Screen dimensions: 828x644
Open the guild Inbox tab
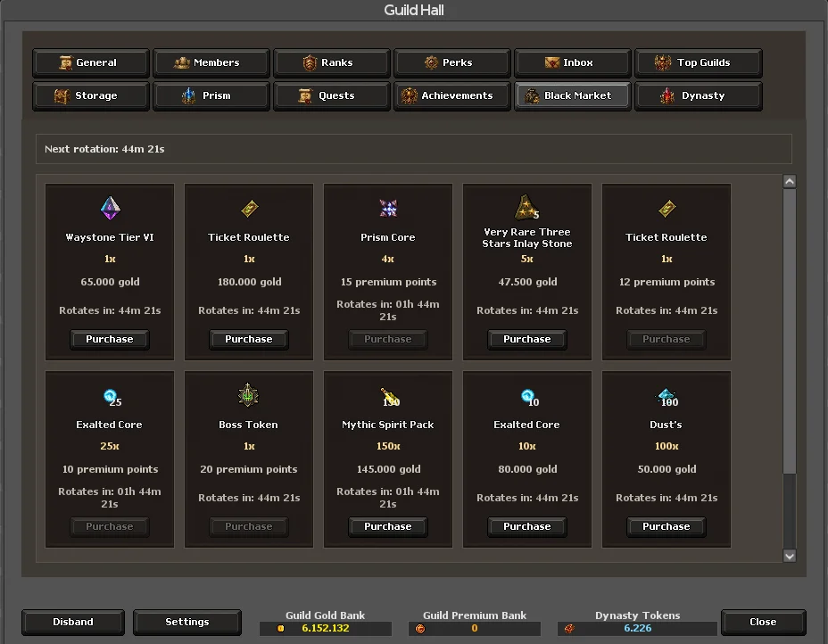pyautogui.click(x=573, y=62)
